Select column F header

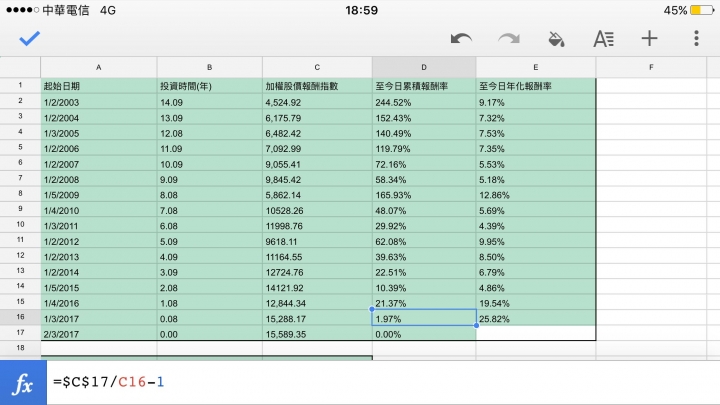coord(651,68)
